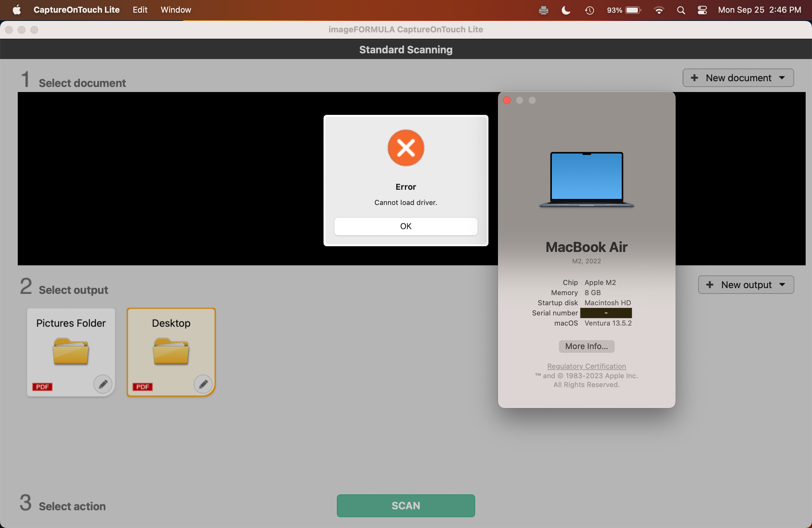Click the pencil edit icon on Pictures Folder
This screenshot has height=528, width=812.
103,384
